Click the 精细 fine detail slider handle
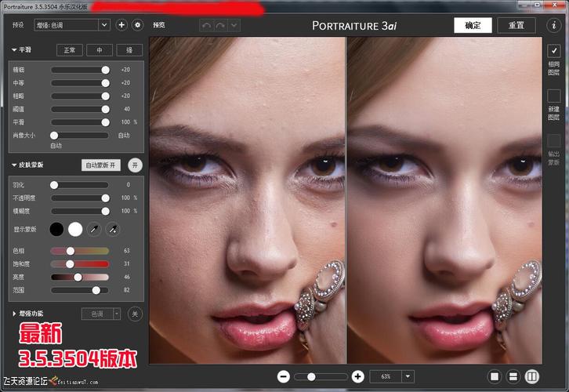 click(x=105, y=70)
